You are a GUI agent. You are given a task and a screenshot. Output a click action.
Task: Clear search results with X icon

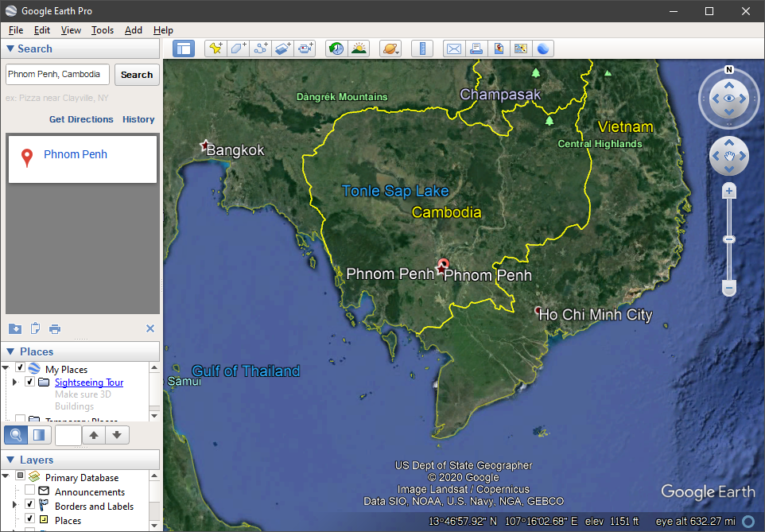150,328
